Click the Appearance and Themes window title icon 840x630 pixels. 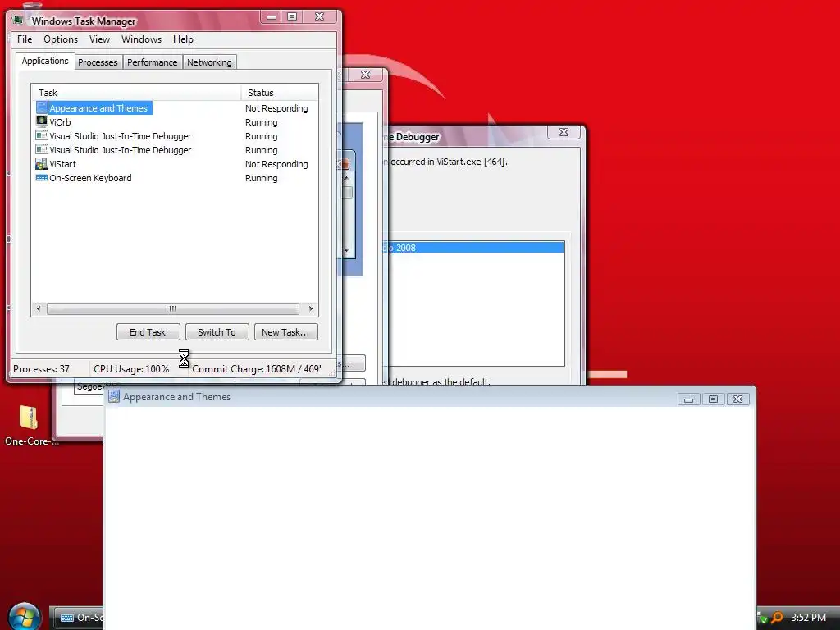coord(113,396)
